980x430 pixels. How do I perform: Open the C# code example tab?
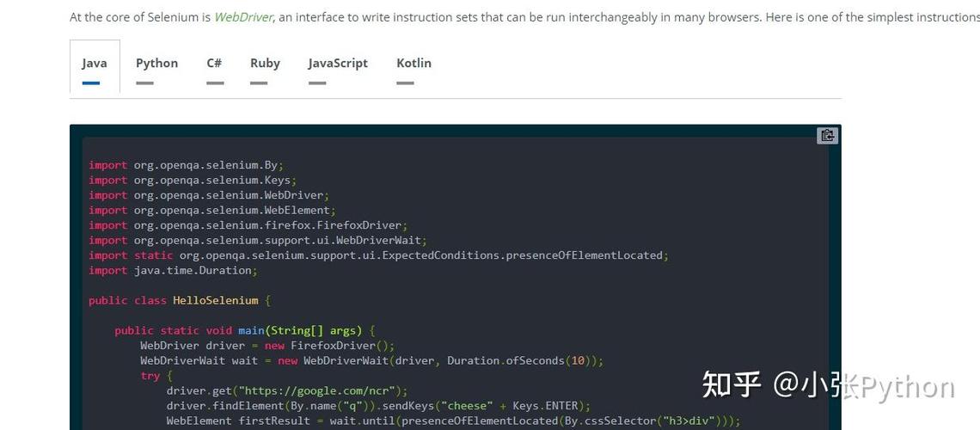[214, 64]
